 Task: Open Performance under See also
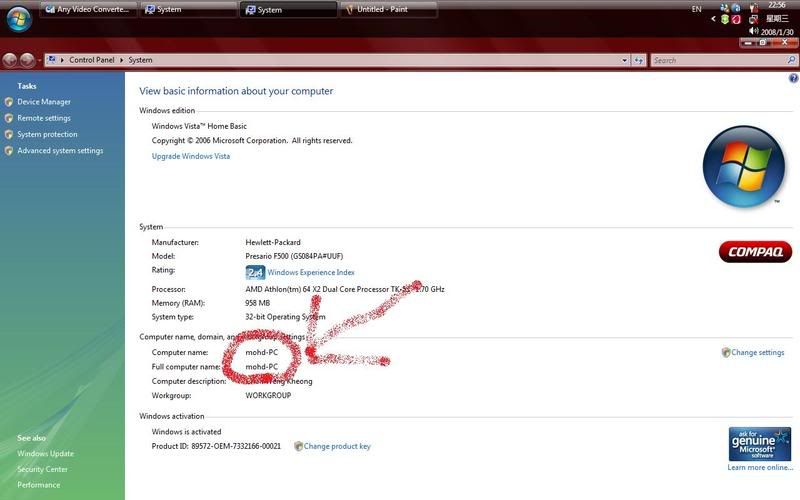pos(39,485)
